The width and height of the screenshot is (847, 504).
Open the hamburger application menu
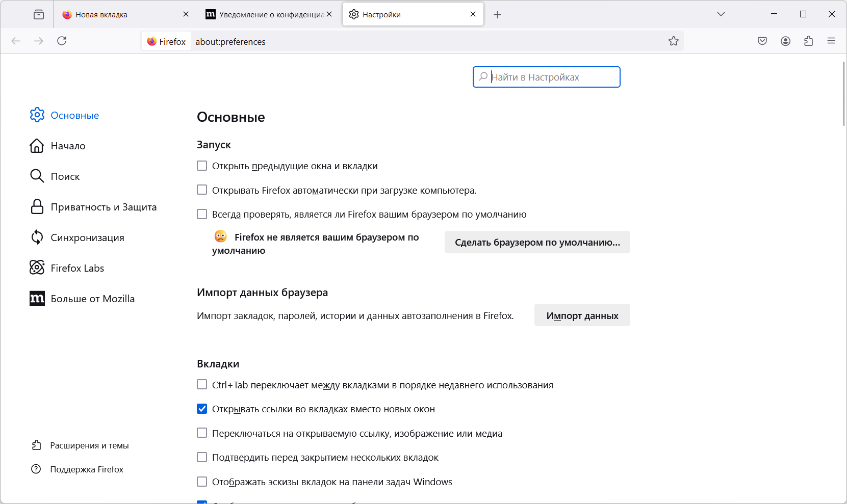pyautogui.click(x=831, y=41)
